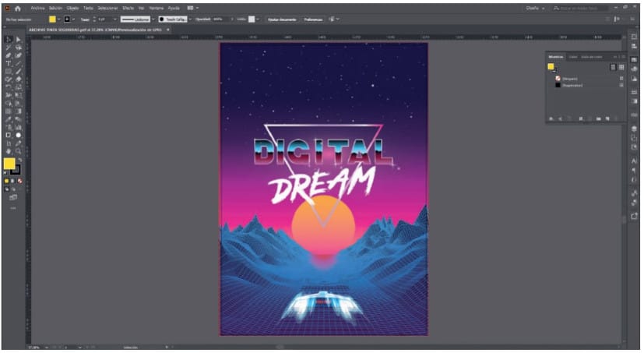Image resolution: width=644 pixels, height=353 pixels.
Task: Set fill to None in toolbox
Action: coord(19,181)
